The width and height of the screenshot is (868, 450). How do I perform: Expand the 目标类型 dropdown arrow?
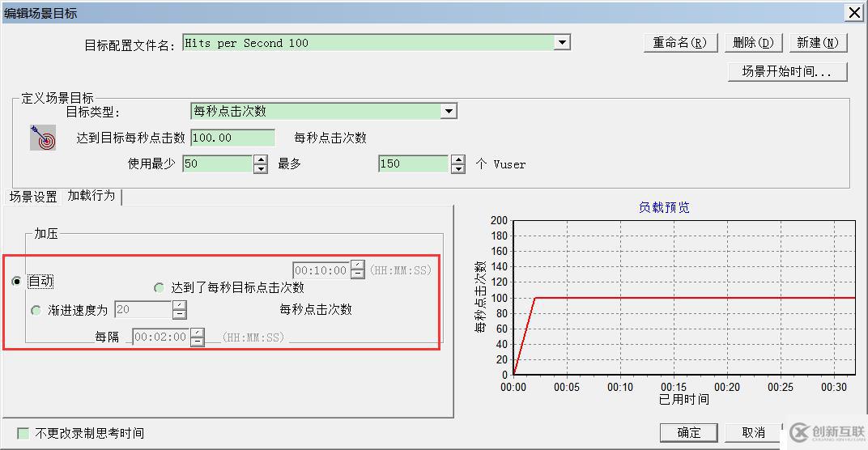pyautogui.click(x=449, y=111)
